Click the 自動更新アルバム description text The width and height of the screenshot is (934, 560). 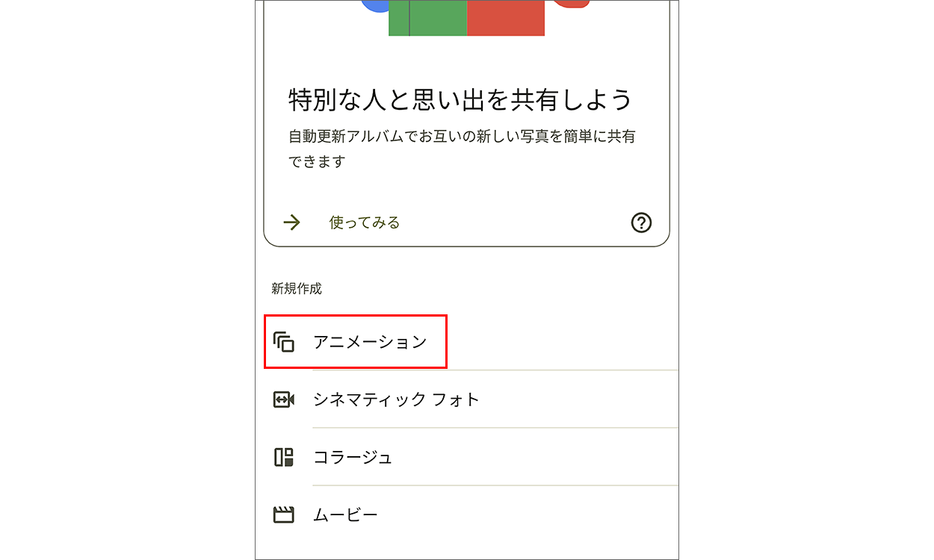click(x=462, y=149)
